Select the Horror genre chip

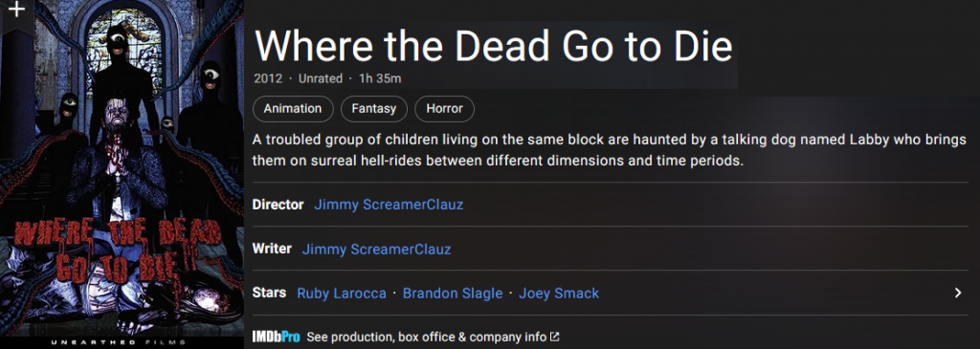pos(444,109)
